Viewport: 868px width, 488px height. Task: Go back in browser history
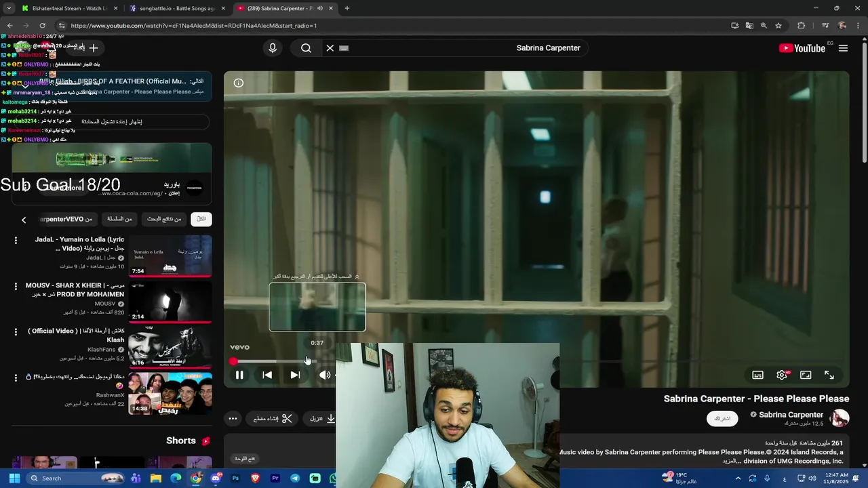pyautogui.click(x=9, y=26)
